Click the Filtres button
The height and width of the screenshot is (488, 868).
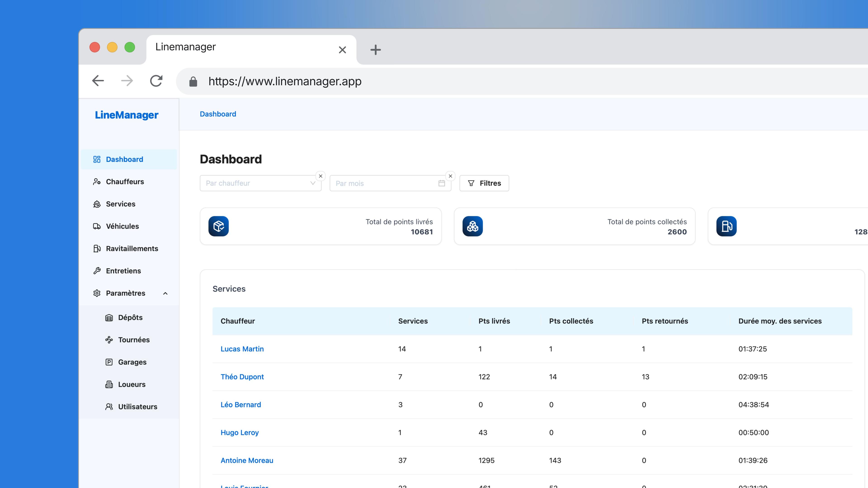[x=484, y=183]
